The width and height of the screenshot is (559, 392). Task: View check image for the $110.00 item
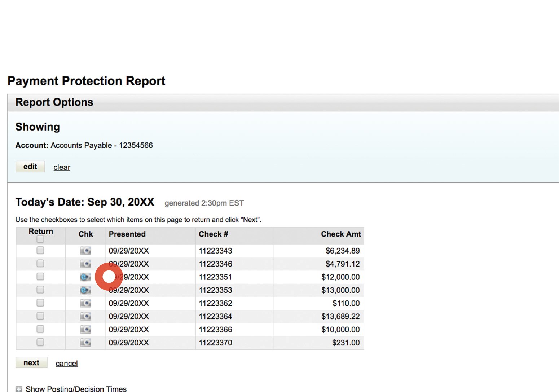pos(85,303)
